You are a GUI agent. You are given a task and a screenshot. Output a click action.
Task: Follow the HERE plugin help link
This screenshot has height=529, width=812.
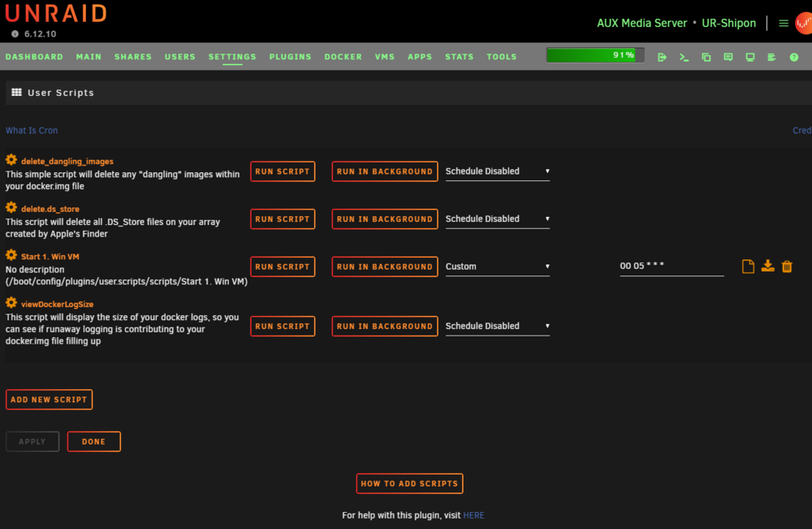474,515
